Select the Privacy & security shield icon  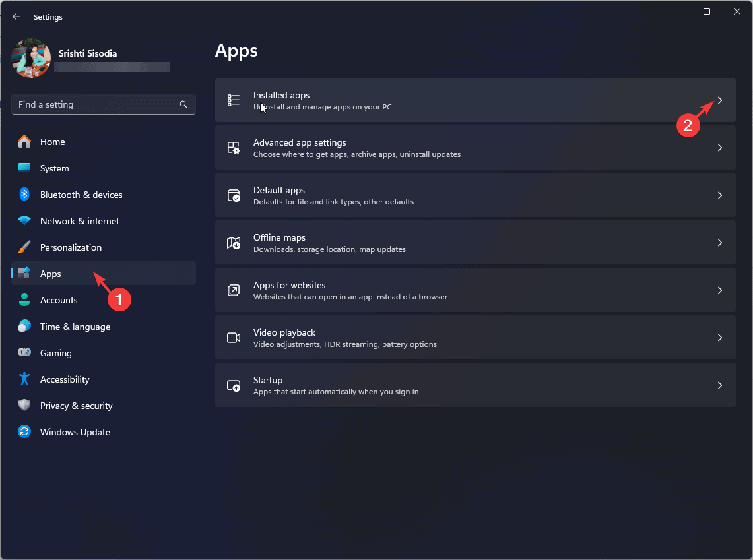[24, 406]
